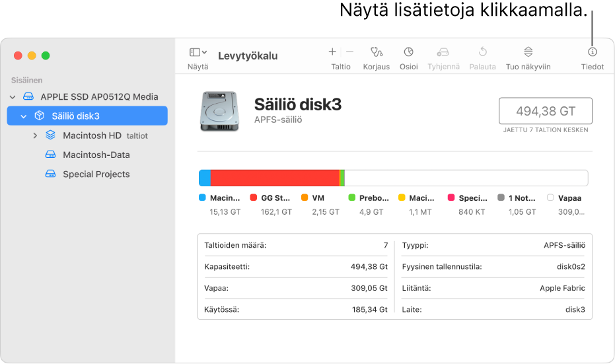Open the Osioi partition pie icon
Viewport: 615px width, 364px height.
click(409, 52)
